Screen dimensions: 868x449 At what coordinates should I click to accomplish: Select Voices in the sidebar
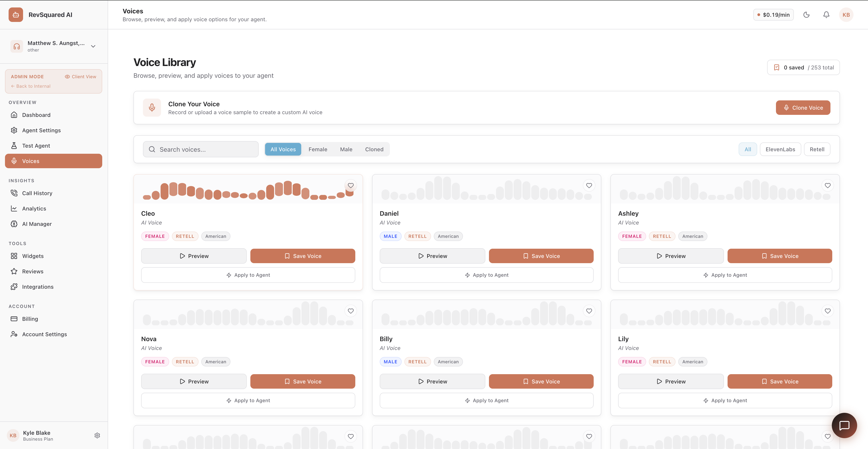54,161
